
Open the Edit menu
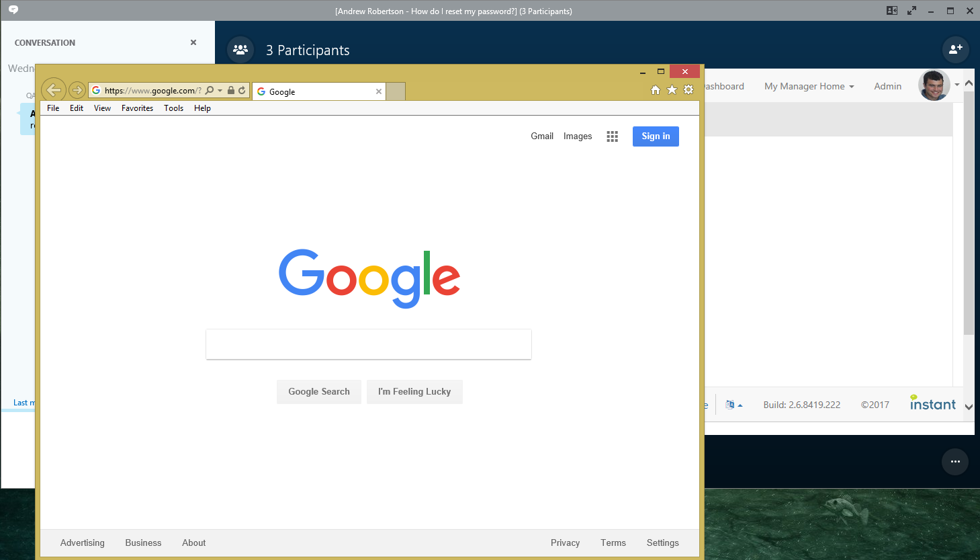pyautogui.click(x=77, y=108)
